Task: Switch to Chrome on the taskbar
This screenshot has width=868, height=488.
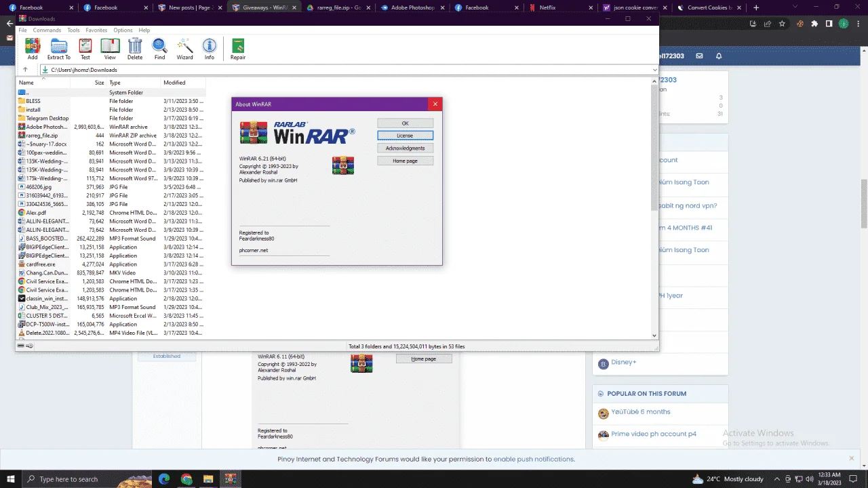Action: (186, 479)
